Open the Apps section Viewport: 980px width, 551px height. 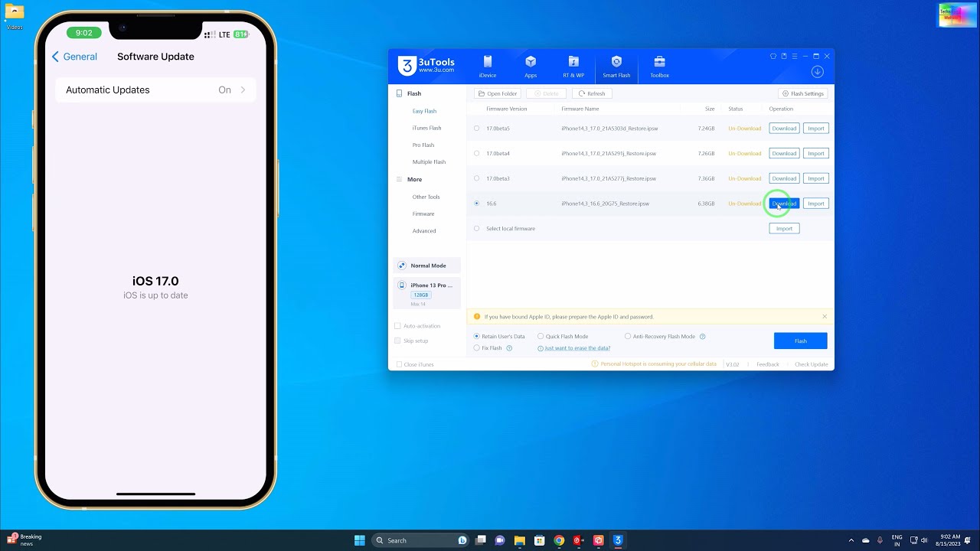tap(531, 67)
